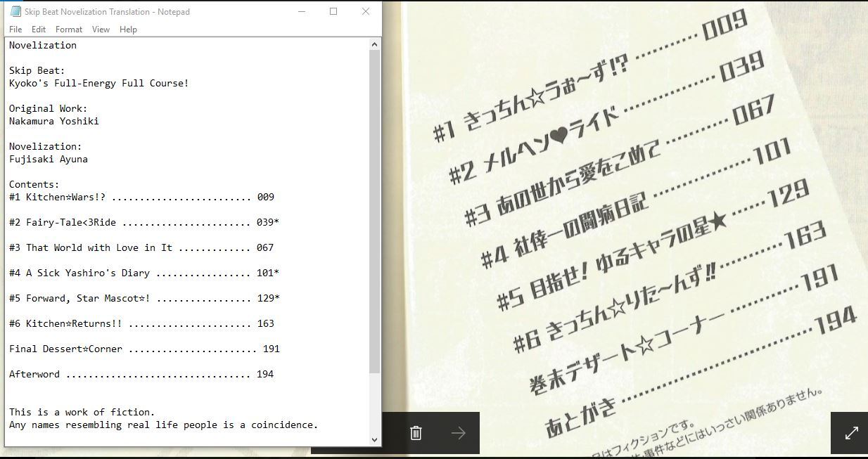Click page number "009" in Notepad
The width and height of the screenshot is (868, 459).
[x=265, y=197]
